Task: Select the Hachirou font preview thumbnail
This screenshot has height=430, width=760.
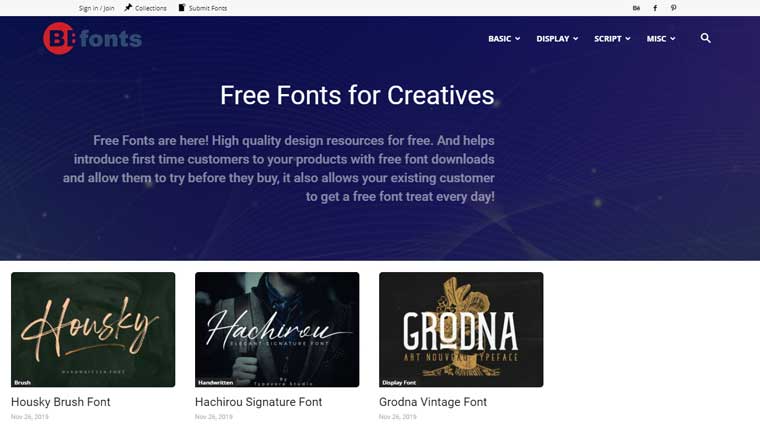Action: point(277,329)
